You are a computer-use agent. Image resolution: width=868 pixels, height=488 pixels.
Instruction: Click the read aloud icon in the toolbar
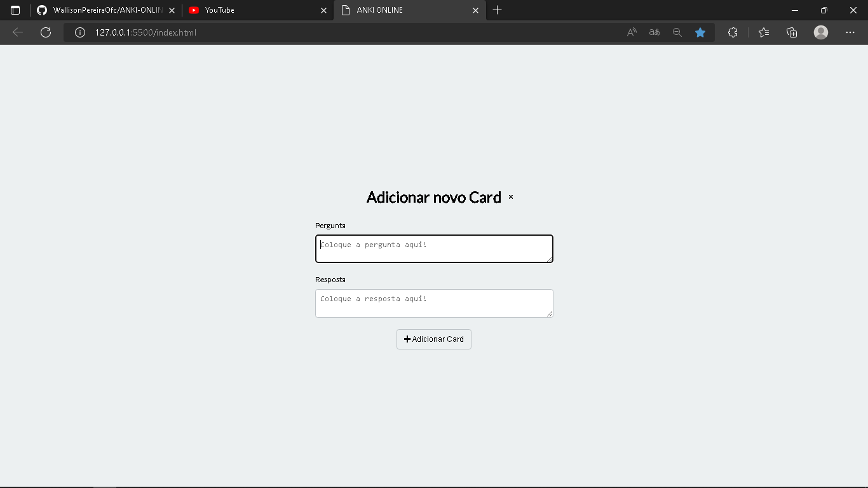(x=632, y=32)
